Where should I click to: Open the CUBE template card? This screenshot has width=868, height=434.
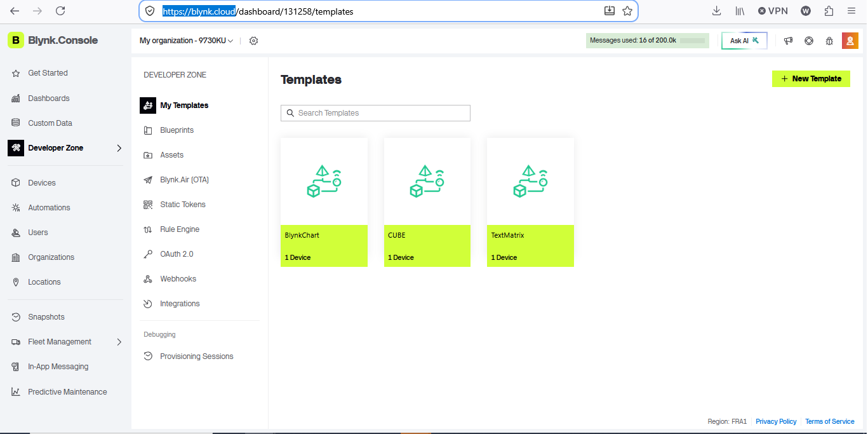427,202
